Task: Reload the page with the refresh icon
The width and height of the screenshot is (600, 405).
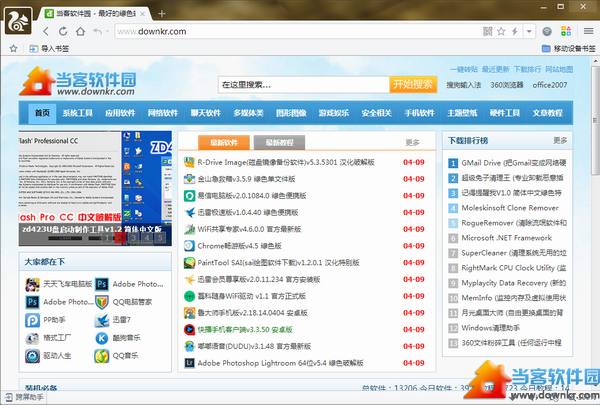Action: [63, 31]
